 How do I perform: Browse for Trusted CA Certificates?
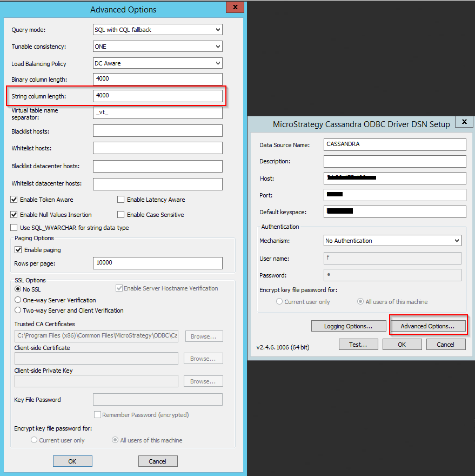(x=204, y=336)
